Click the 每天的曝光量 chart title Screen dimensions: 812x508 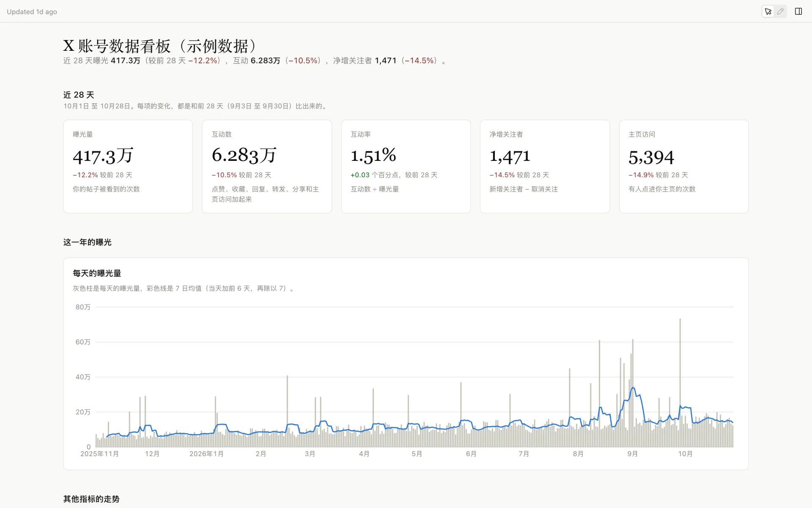click(x=97, y=273)
